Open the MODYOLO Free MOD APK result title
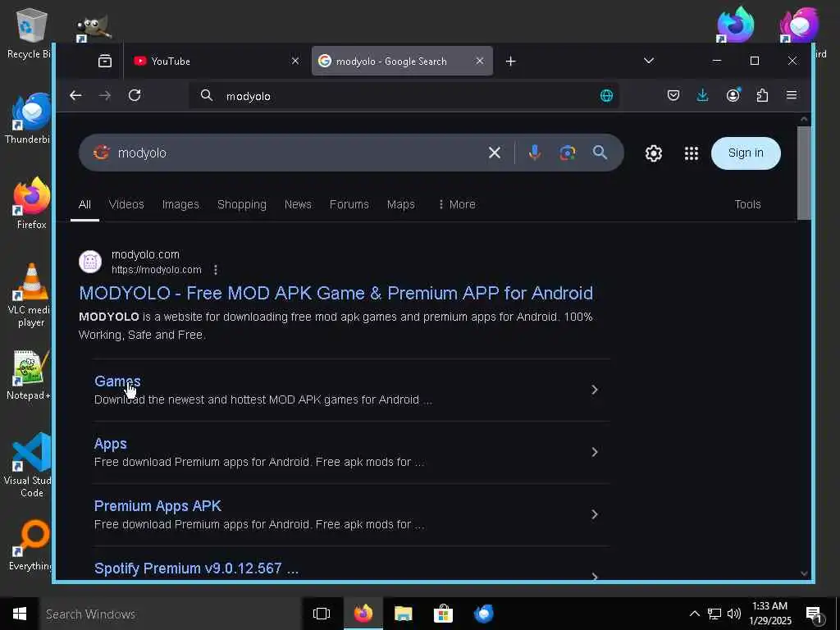 336,293
